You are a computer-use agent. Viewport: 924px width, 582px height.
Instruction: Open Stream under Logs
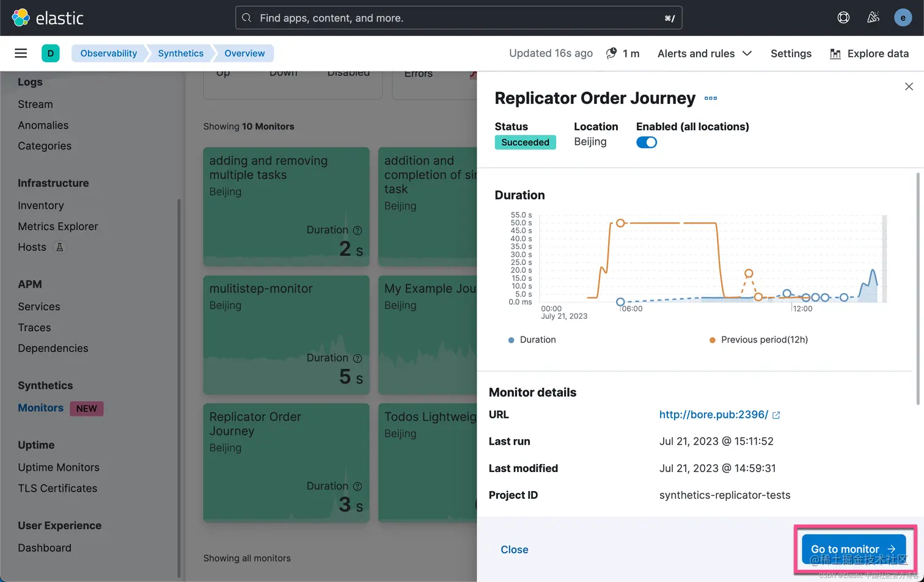[x=35, y=104]
